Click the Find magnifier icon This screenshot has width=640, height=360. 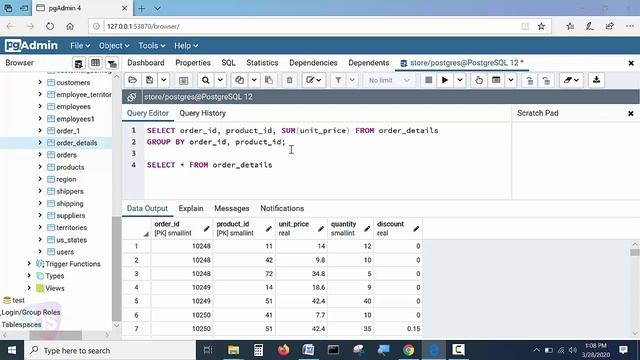[206, 80]
